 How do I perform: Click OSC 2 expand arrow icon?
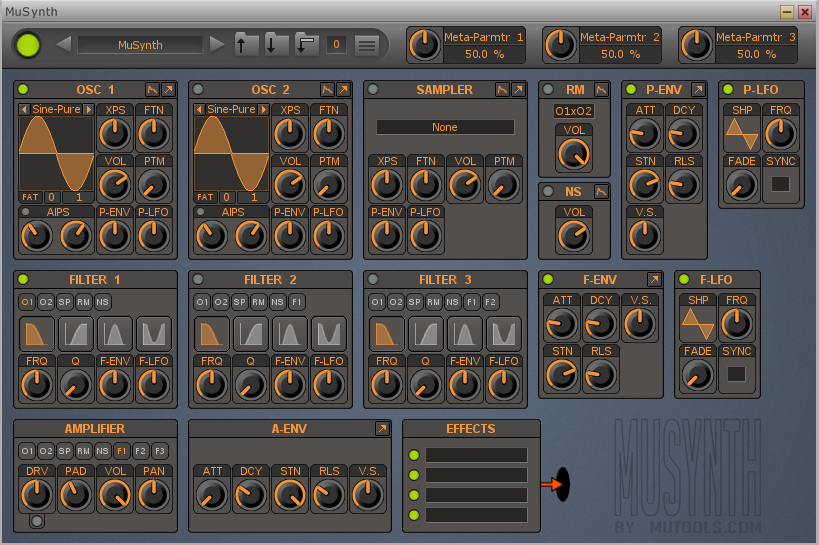[x=343, y=89]
